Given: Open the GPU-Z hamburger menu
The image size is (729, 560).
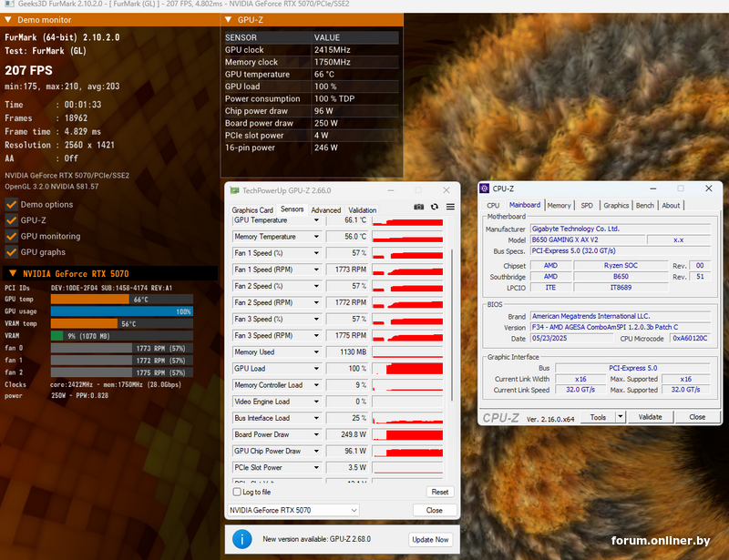Looking at the screenshot, I should (x=450, y=207).
